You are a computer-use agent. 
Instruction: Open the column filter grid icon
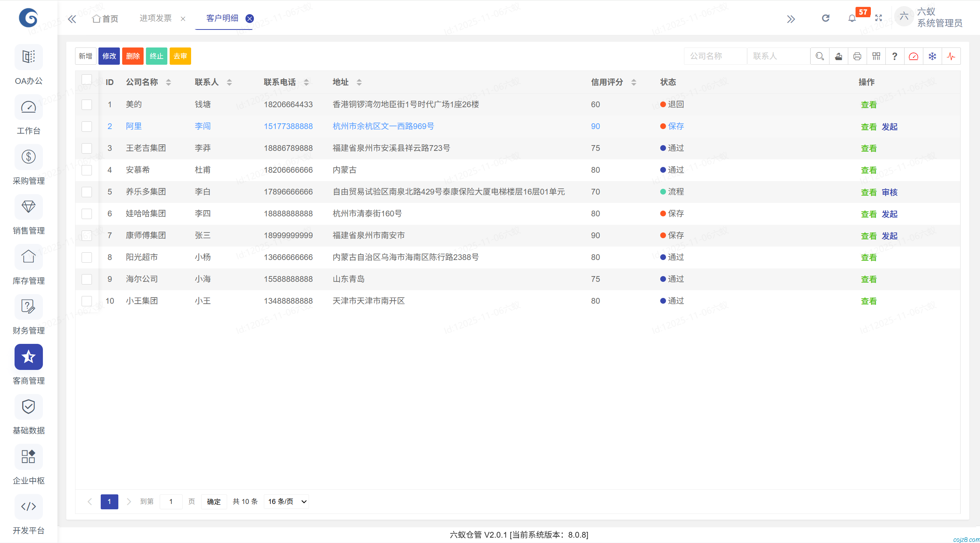pos(876,56)
